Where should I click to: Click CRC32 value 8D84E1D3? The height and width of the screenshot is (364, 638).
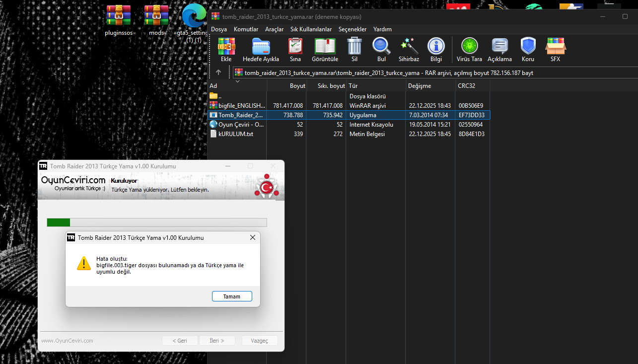(x=471, y=134)
